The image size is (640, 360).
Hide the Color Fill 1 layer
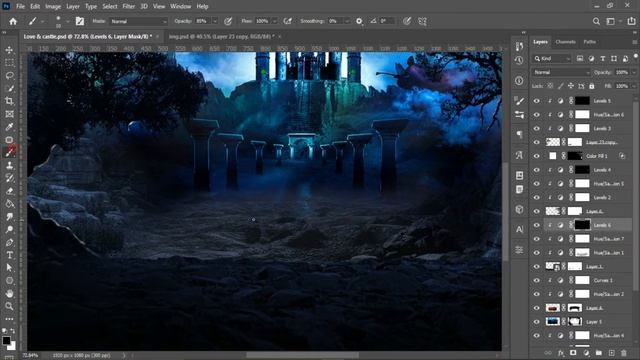pos(537,156)
